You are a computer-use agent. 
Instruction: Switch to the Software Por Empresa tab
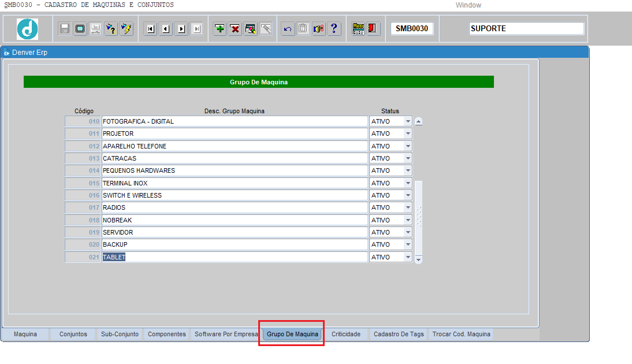[x=226, y=334]
